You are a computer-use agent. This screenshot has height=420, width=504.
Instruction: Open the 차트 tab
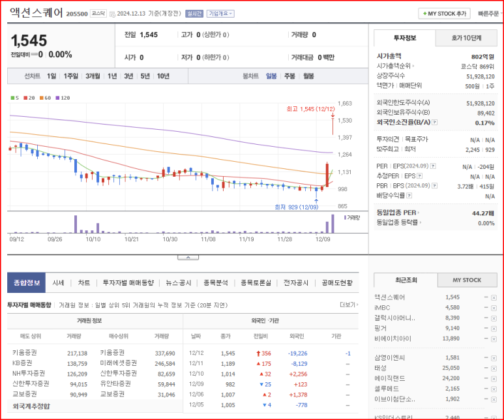pos(84,282)
